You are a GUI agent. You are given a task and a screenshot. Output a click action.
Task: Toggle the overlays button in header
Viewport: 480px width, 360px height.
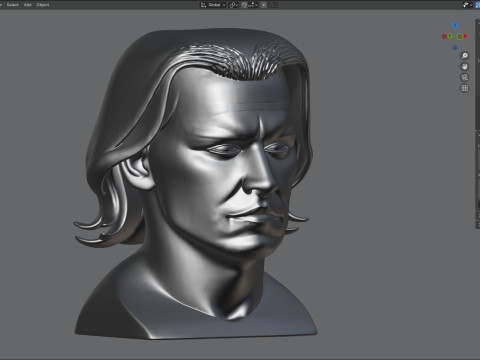(x=478, y=5)
